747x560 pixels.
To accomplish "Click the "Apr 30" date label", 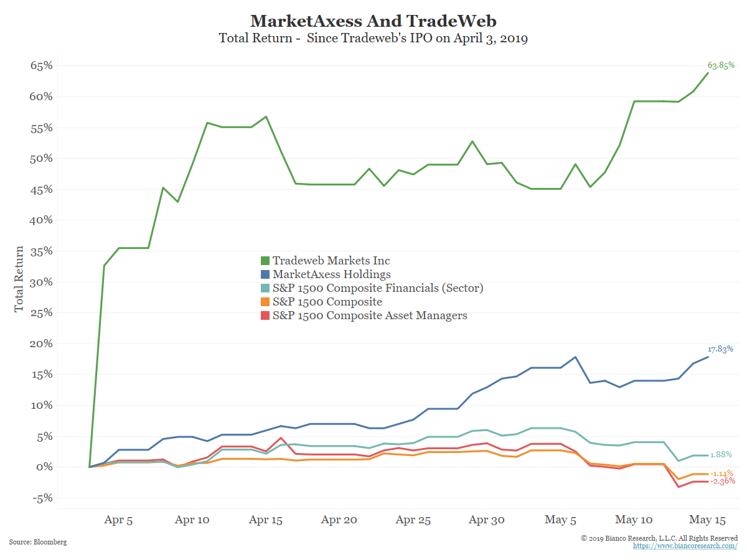I will click(486, 520).
